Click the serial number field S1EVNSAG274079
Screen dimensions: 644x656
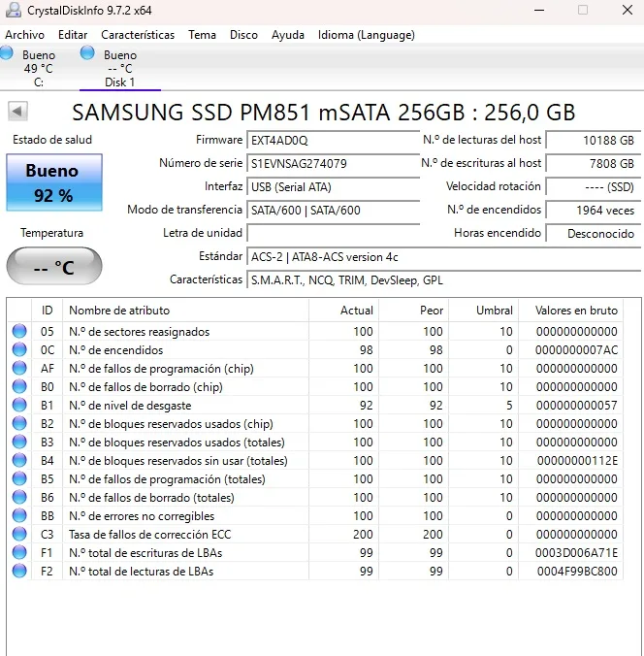coord(334,164)
